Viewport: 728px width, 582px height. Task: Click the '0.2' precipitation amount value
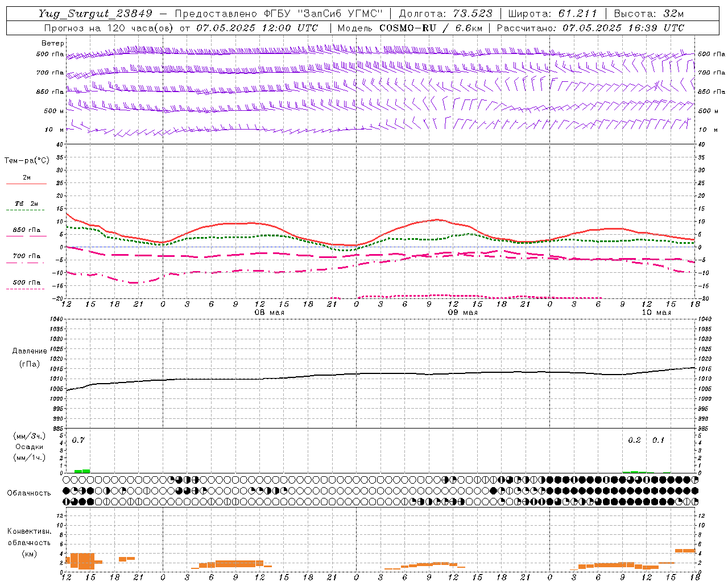634,440
